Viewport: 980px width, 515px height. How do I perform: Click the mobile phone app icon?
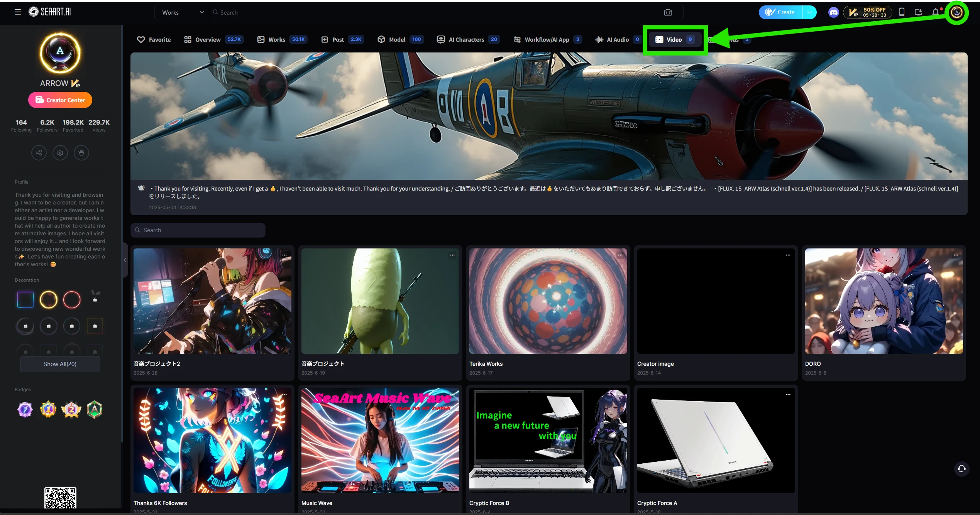[x=902, y=12]
